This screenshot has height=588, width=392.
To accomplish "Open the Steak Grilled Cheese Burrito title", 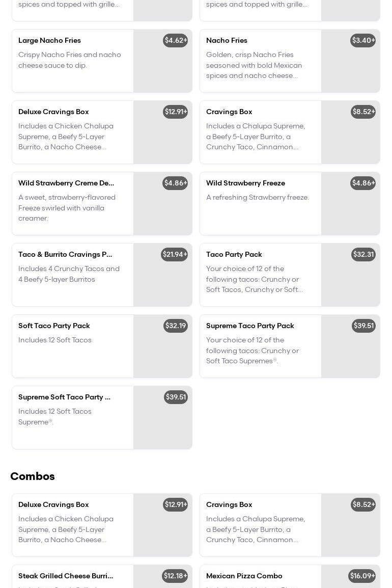I will point(66,576).
